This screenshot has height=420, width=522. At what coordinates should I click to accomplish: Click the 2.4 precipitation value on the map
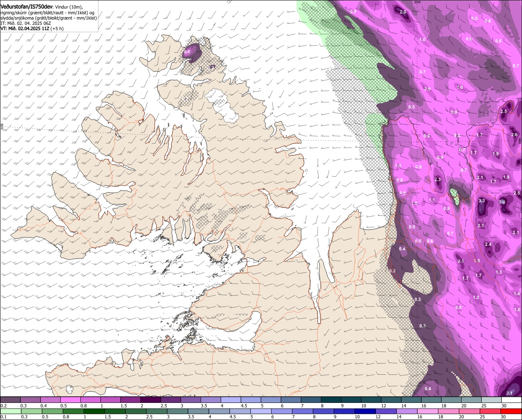click(x=488, y=244)
